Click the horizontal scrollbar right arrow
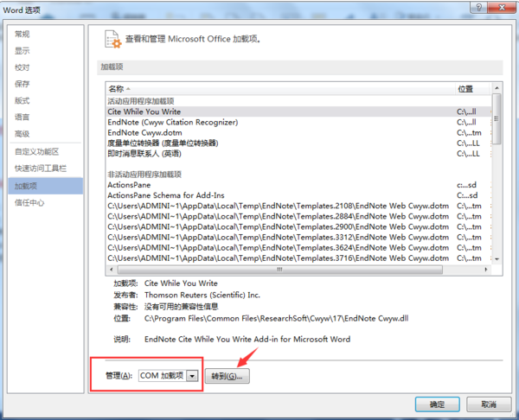The image size is (519, 420). click(486, 270)
